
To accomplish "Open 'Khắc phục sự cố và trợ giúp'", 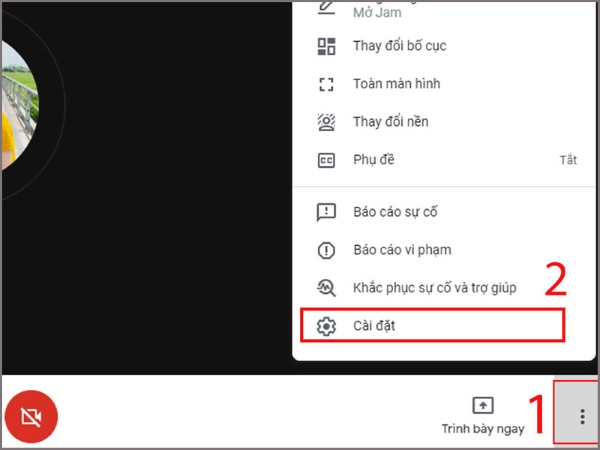I will (434, 288).
